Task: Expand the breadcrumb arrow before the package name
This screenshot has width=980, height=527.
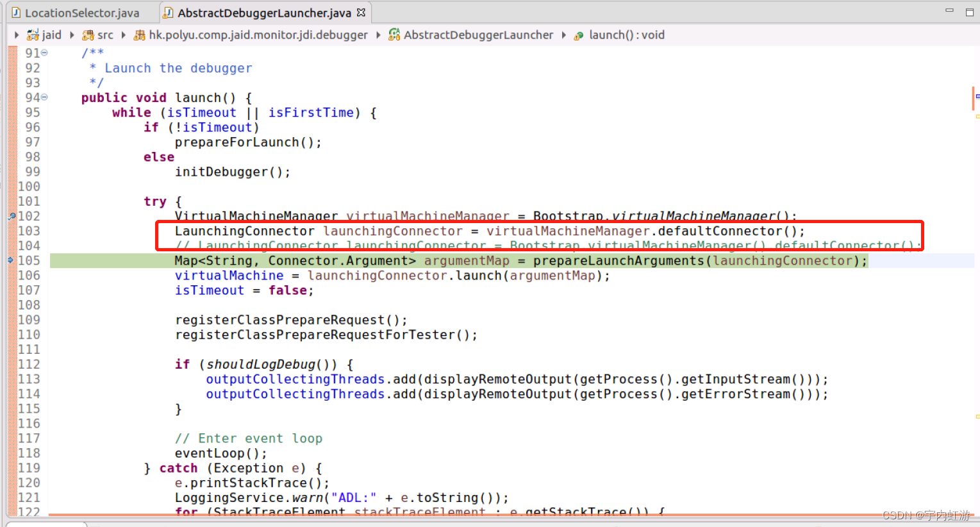Action: pyautogui.click(x=123, y=35)
